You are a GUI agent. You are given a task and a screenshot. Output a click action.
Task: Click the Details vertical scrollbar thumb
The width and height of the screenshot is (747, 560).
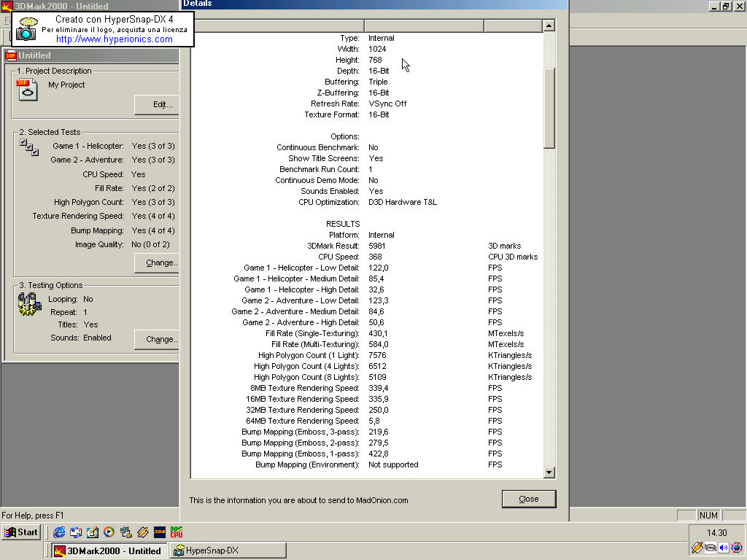point(549,109)
